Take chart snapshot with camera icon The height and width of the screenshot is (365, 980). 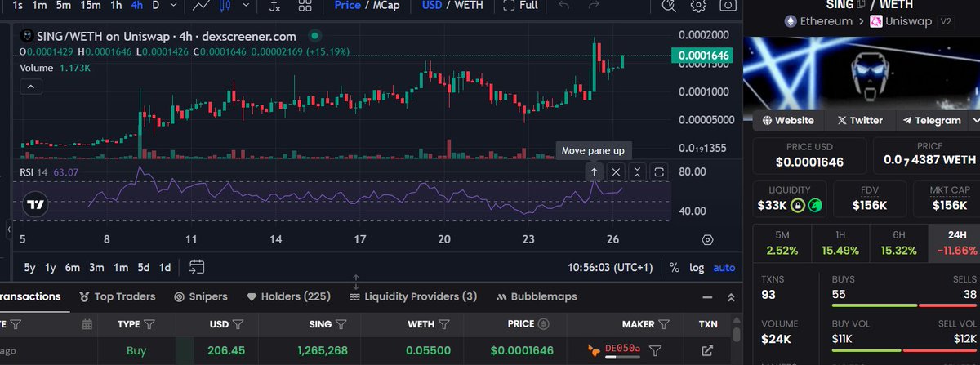coord(727,6)
